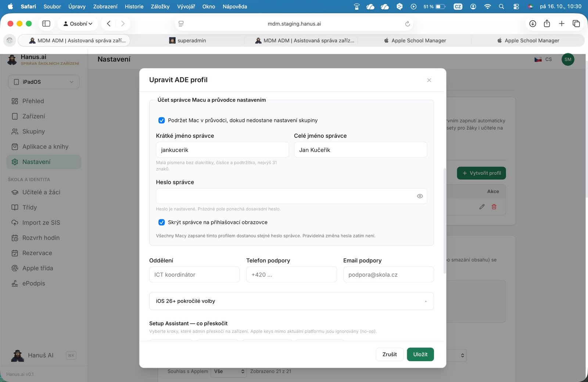
Task: Show the administrator password with the eye icon
Action: tap(420, 196)
